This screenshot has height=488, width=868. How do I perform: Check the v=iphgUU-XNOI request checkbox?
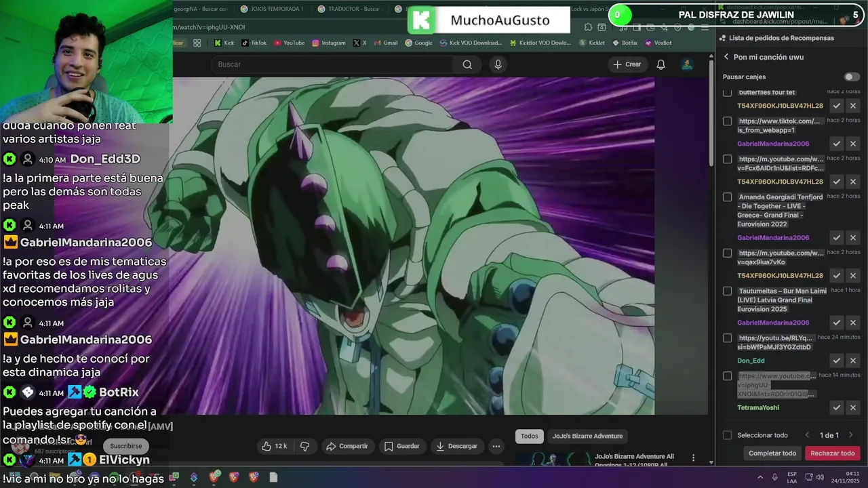[728, 376]
